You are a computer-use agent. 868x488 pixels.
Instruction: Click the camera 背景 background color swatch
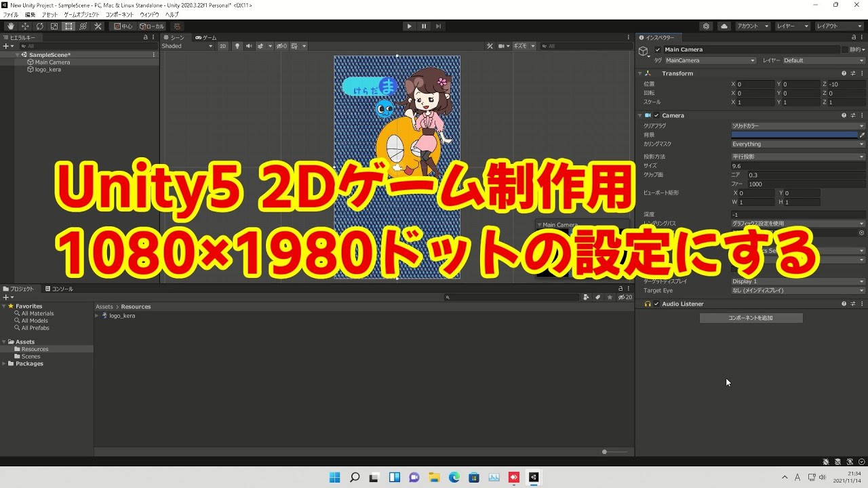point(794,135)
